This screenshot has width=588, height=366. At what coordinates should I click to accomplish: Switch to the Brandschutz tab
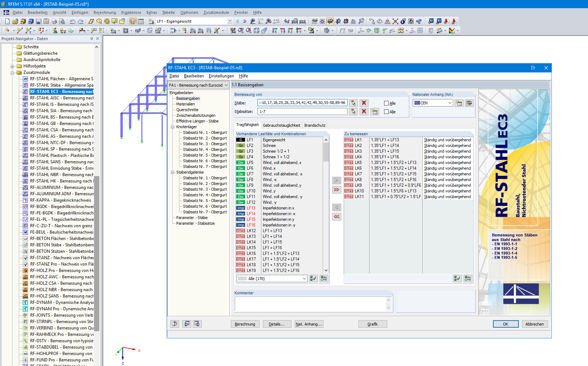[315, 125]
